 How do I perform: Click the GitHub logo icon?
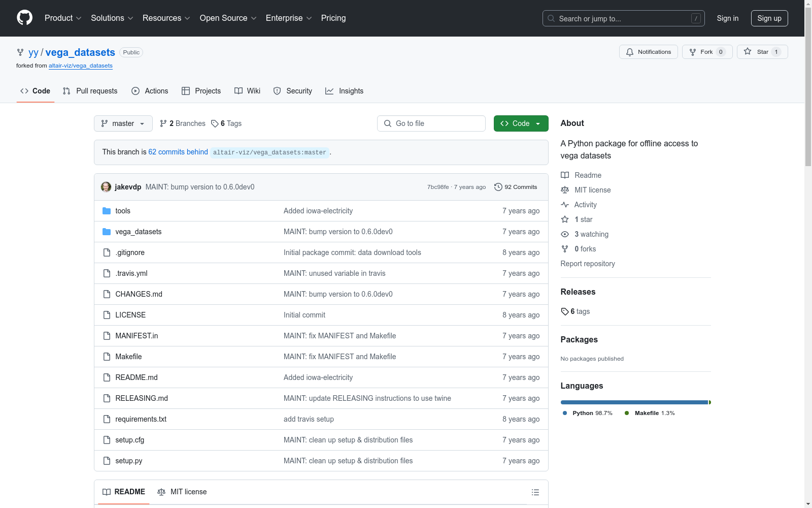point(24,18)
